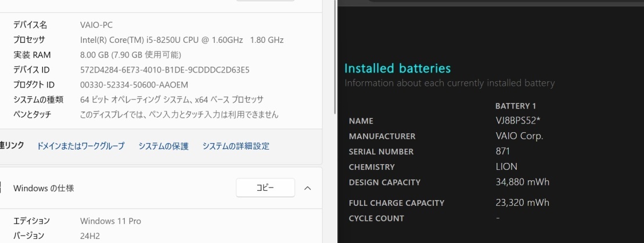
Task: Click the Windows の仕様 heading
Action: (44, 188)
